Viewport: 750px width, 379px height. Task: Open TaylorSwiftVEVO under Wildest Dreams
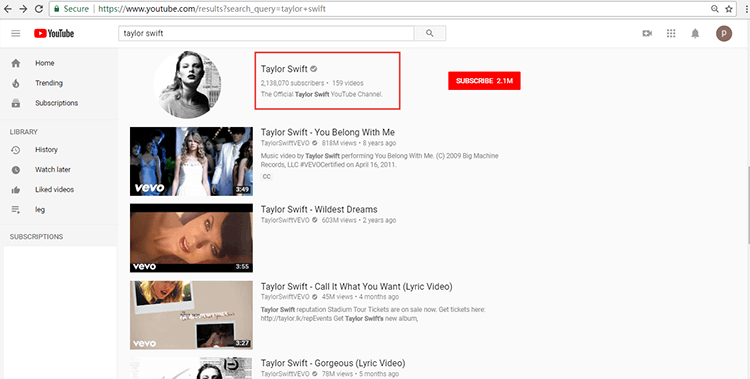285,220
